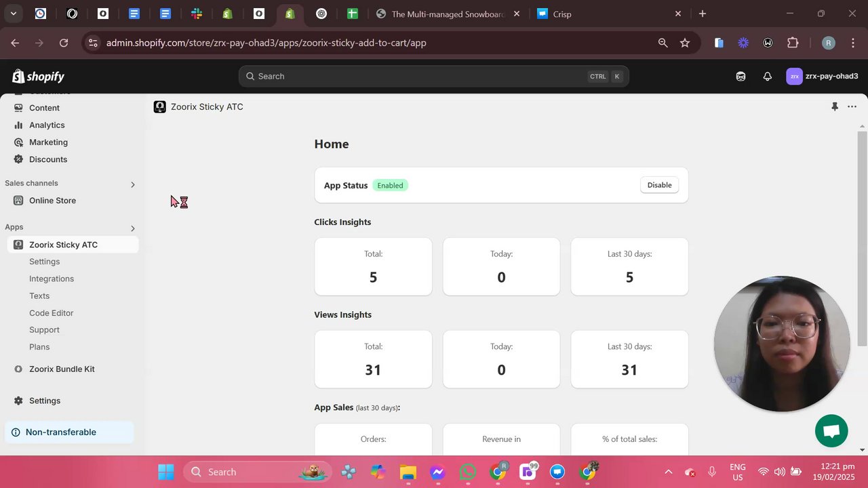Image resolution: width=868 pixels, height=488 pixels.
Task: Open the browser Extensions puzzle icon
Action: tap(793, 43)
